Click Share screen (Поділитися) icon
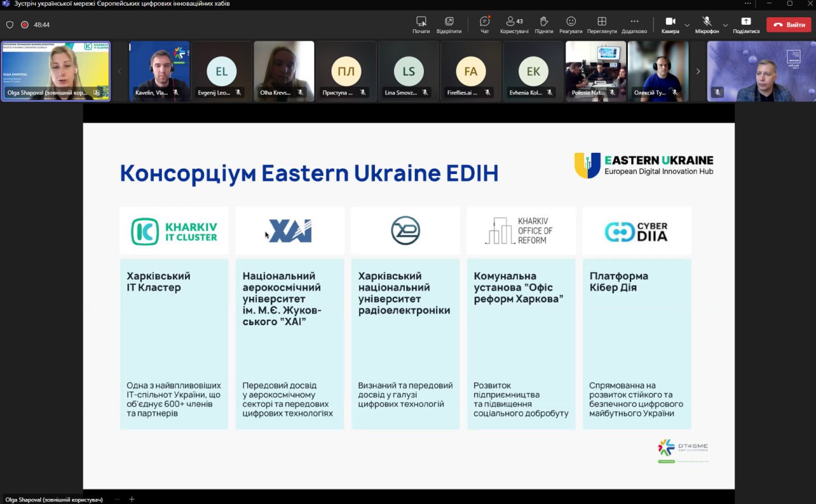Viewport: 816px width, 504px height. (x=746, y=24)
